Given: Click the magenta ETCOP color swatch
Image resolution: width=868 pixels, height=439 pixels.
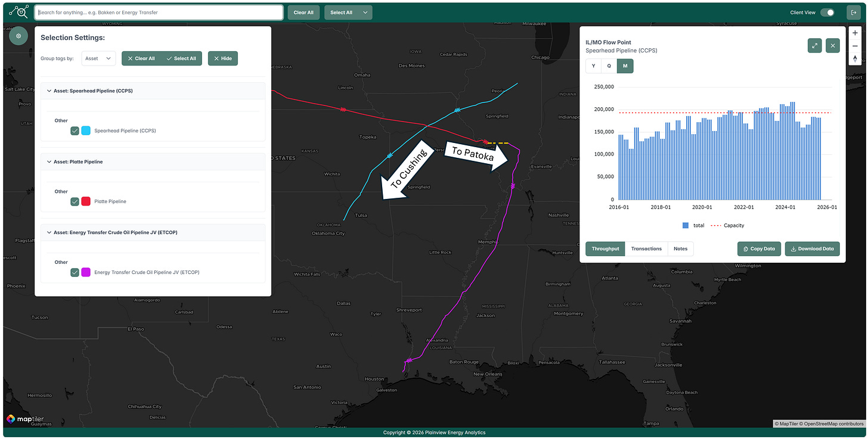Looking at the screenshot, I should pos(86,272).
